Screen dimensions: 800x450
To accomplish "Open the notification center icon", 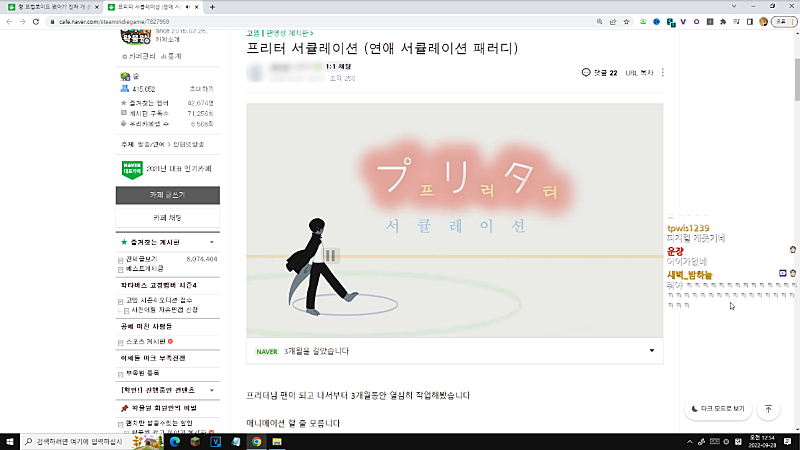I will [788, 441].
